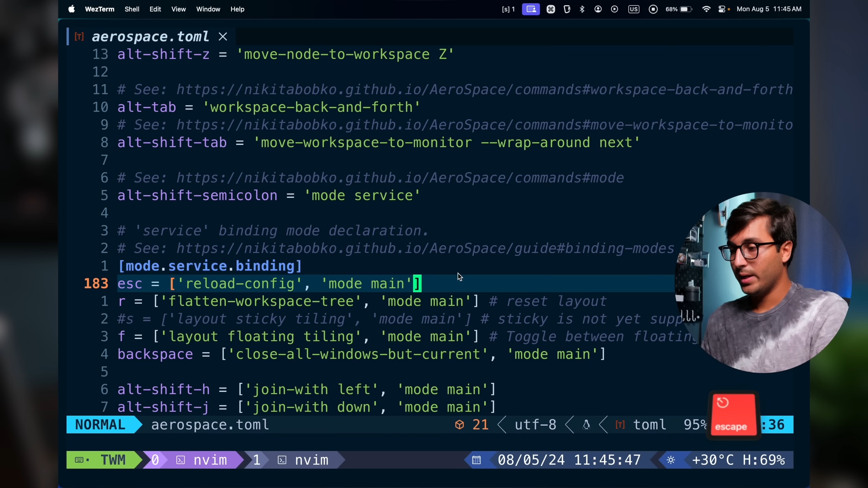Click the aerospace.toml tab title
The image size is (868, 488).
150,37
